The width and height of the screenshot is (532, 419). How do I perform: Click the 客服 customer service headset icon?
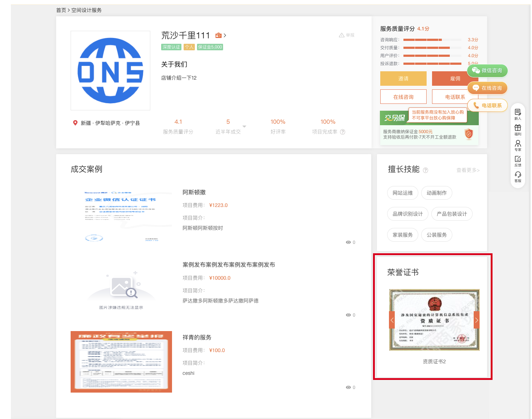click(518, 175)
